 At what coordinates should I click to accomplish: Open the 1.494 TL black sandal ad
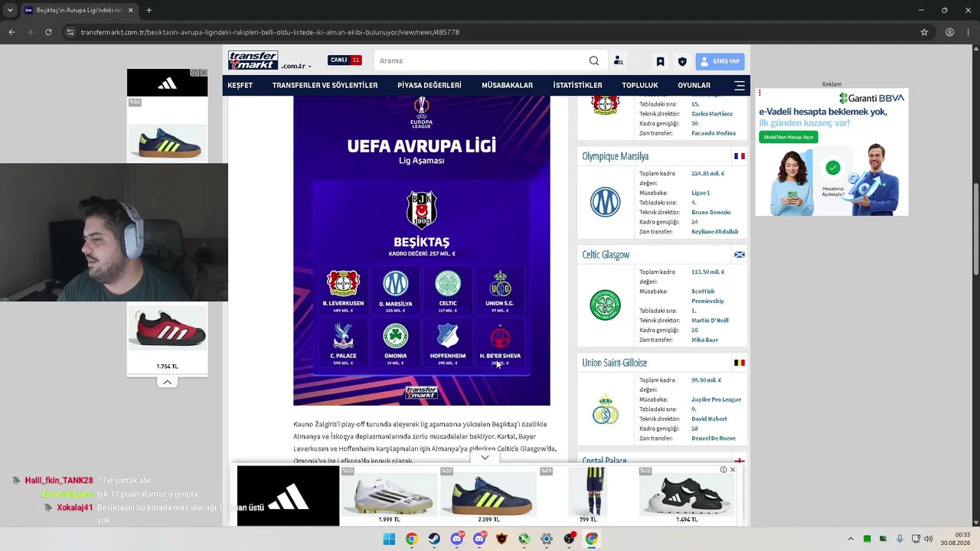pos(687,496)
